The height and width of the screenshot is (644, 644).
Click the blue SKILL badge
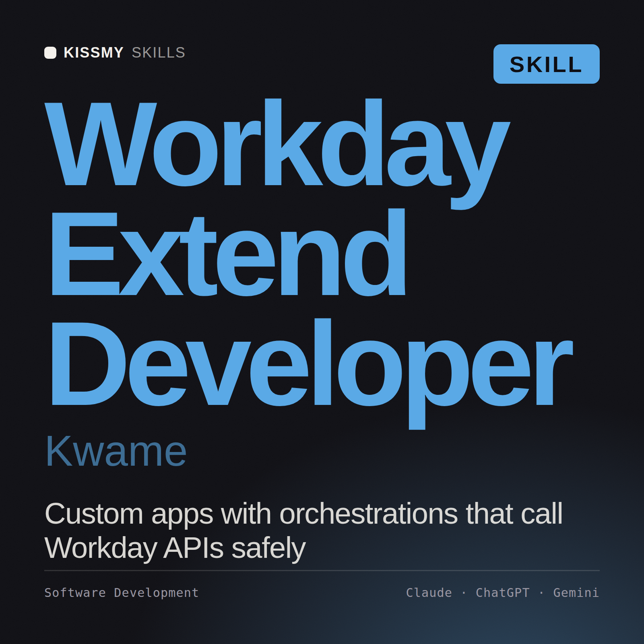point(546,64)
